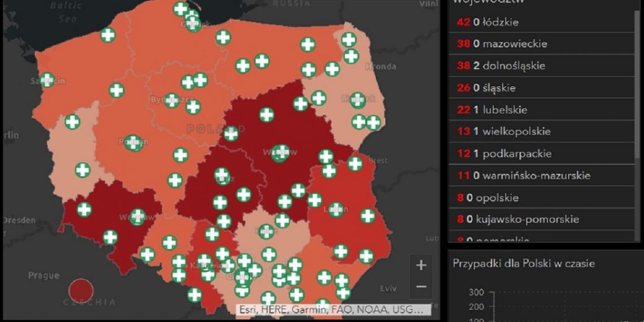This screenshot has height=322, width=644.
Task: Pick the hospital marker over Bydgoszcz
Action: pyautogui.click(x=172, y=100)
